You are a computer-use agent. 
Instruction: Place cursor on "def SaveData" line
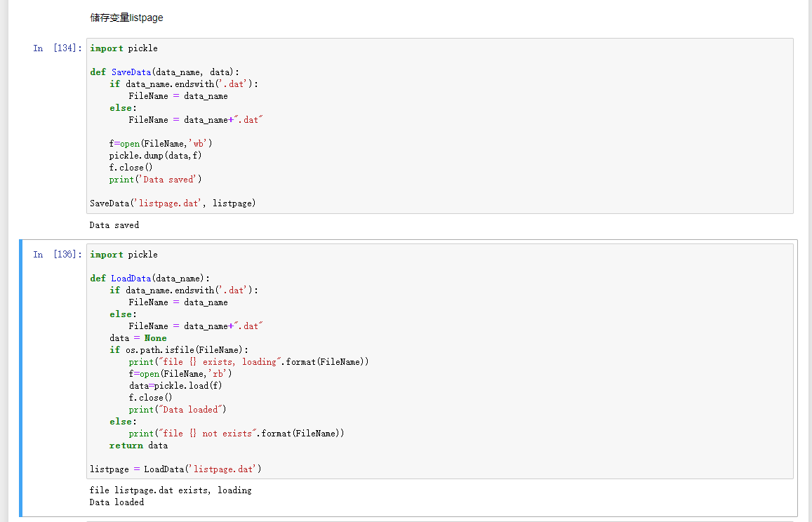(164, 72)
